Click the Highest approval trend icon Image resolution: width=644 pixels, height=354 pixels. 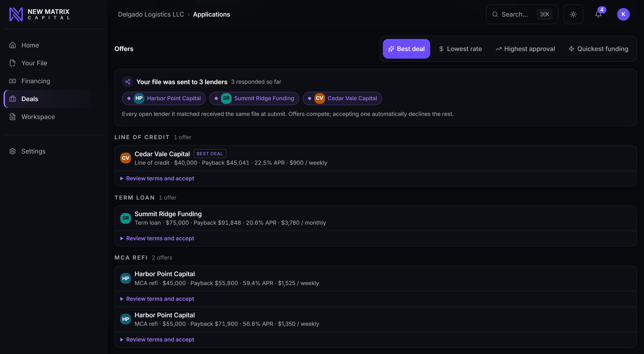click(x=498, y=49)
